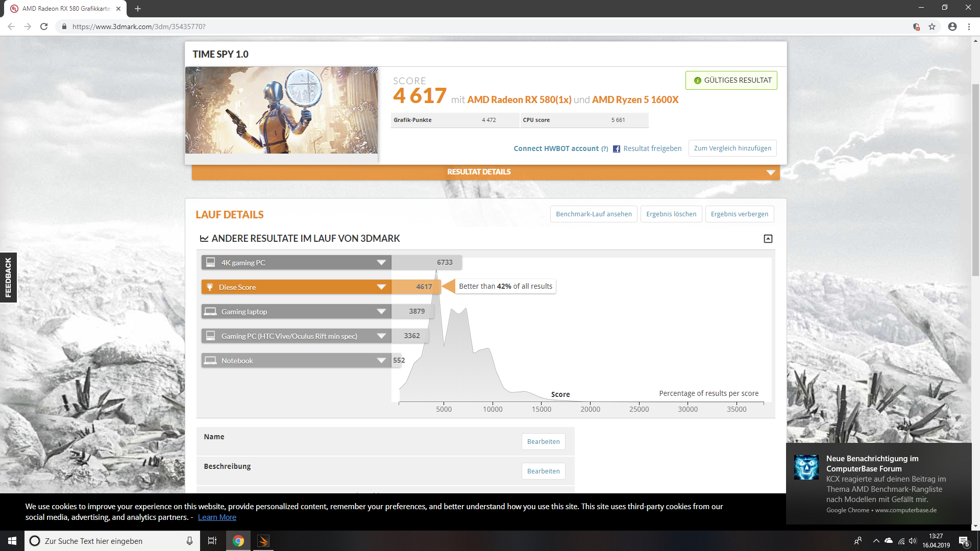Expand the 4K gaming PC dropdown
Viewport: 980px width, 551px height.
coord(381,263)
